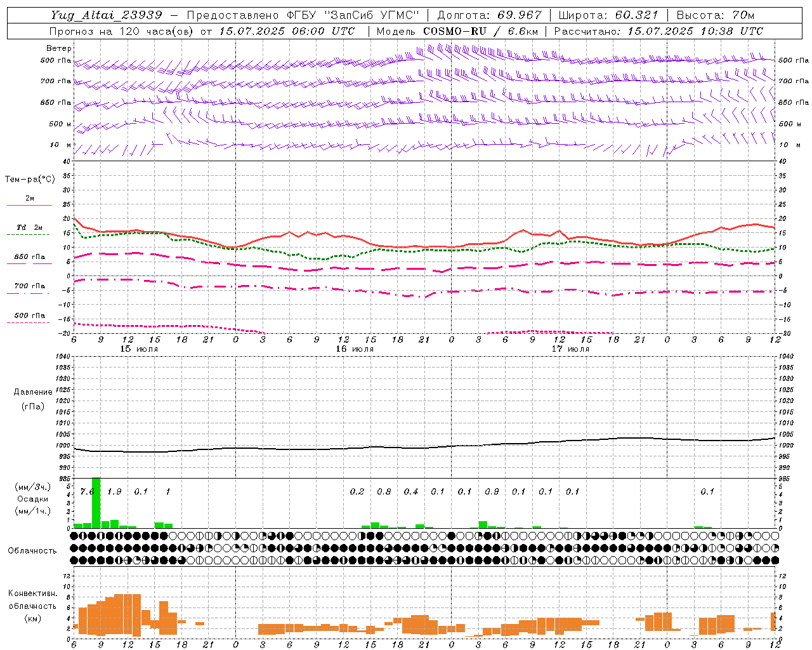Click the 7.6 precipitation value
Viewport: 812px width, 650px height.
88,492
